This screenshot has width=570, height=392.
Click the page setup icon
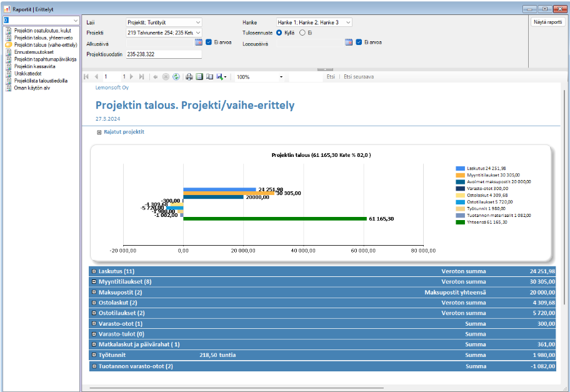210,77
